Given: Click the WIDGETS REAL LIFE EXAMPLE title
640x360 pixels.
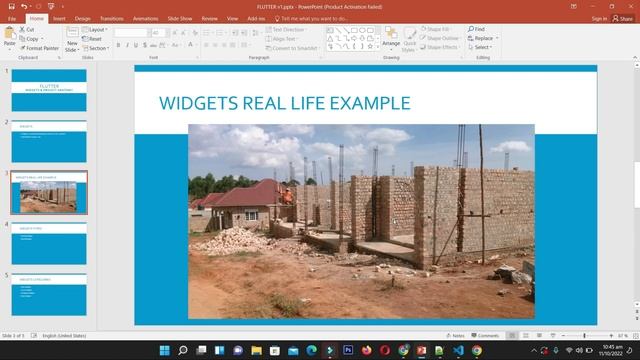Looking at the screenshot, I should click(x=284, y=103).
